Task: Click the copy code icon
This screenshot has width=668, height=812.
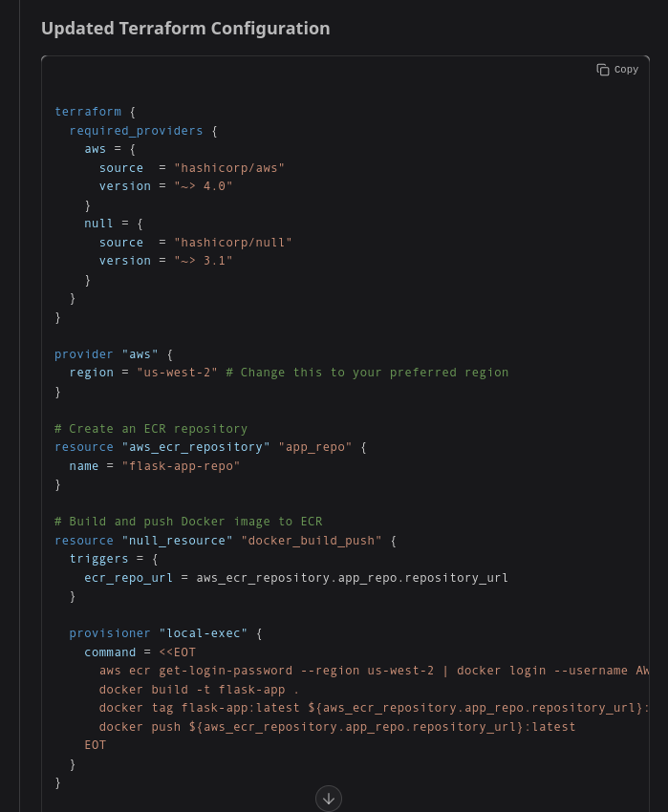Action: click(x=603, y=70)
